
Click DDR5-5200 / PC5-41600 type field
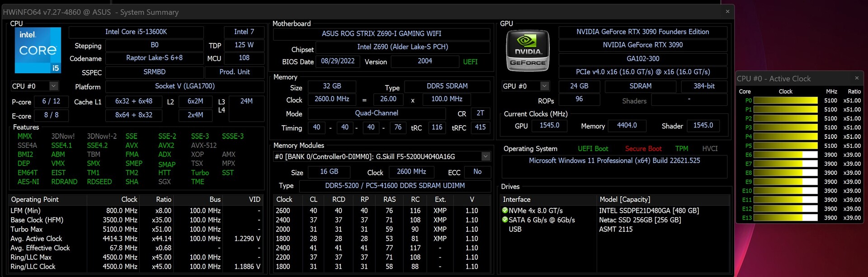pyautogui.click(x=395, y=186)
